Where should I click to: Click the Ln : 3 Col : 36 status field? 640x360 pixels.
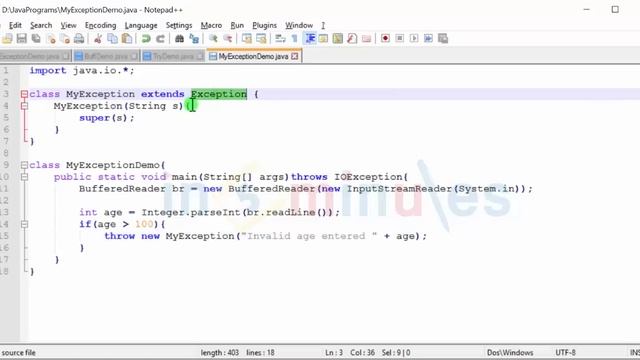(x=350, y=353)
